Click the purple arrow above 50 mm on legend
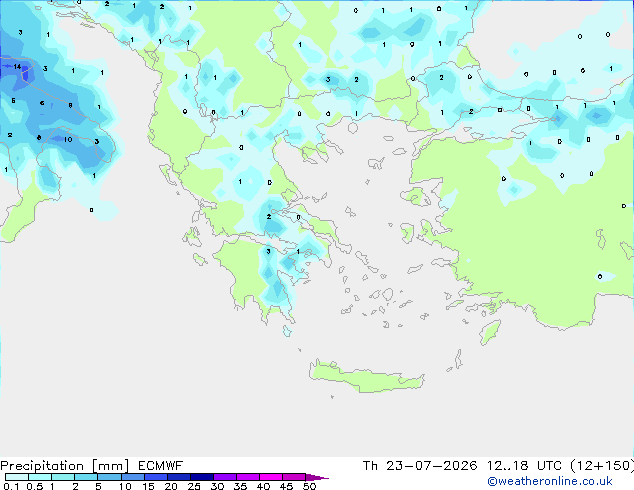Screen dimensions: 634x490 tap(317, 477)
